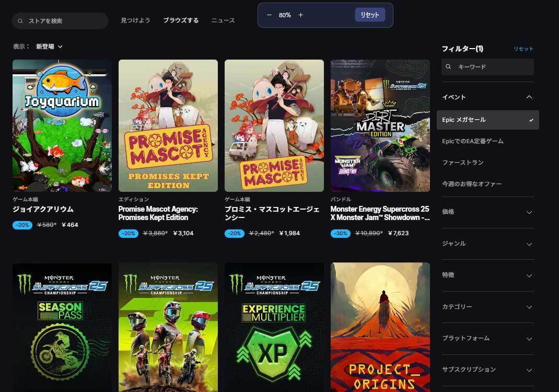Select the ファーストラン filter option
Viewport: 559px width, 392px height.
click(x=463, y=163)
